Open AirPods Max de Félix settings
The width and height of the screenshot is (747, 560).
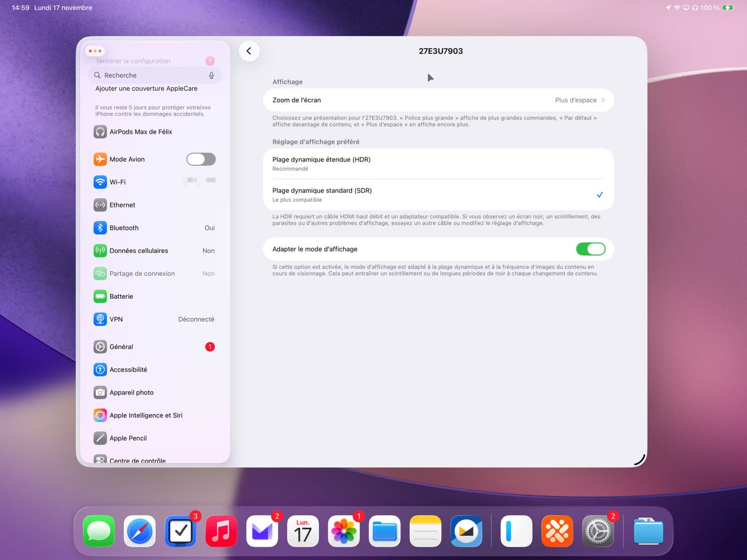point(154,132)
